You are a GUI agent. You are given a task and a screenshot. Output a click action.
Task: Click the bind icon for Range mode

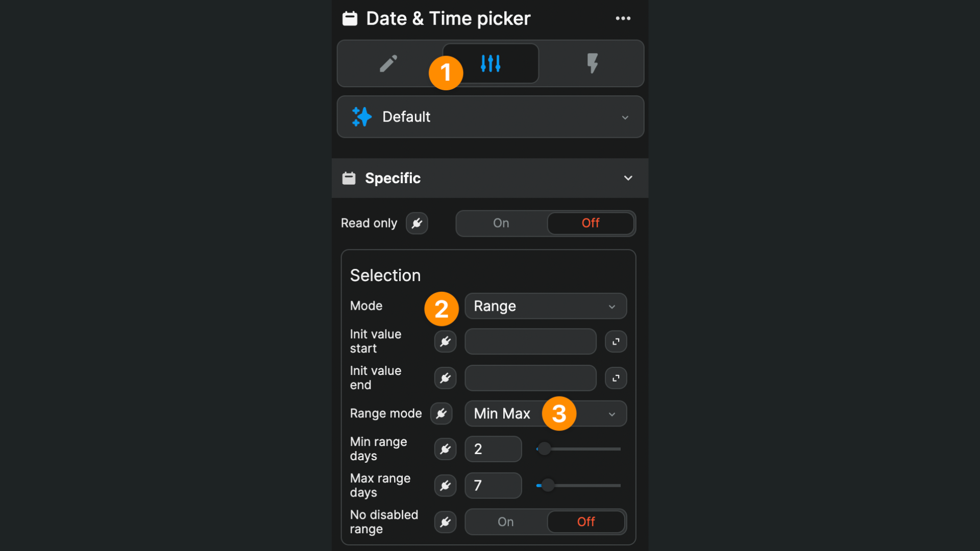point(441,413)
